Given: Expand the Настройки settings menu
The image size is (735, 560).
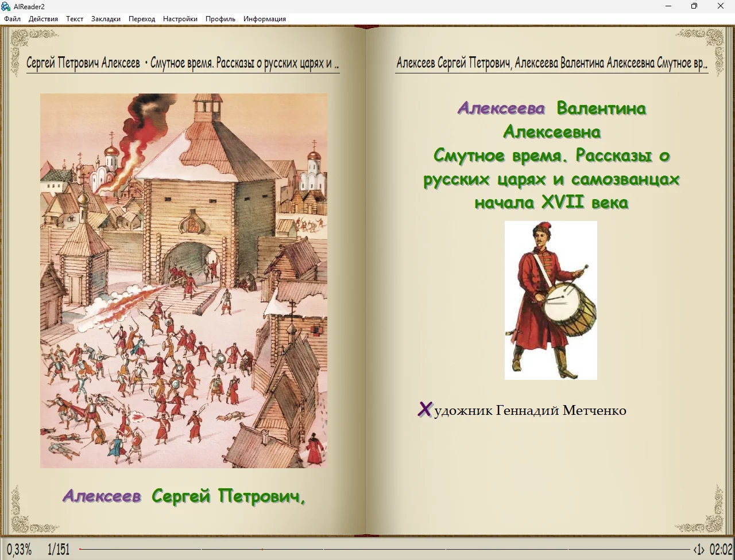Looking at the screenshot, I should coord(180,19).
